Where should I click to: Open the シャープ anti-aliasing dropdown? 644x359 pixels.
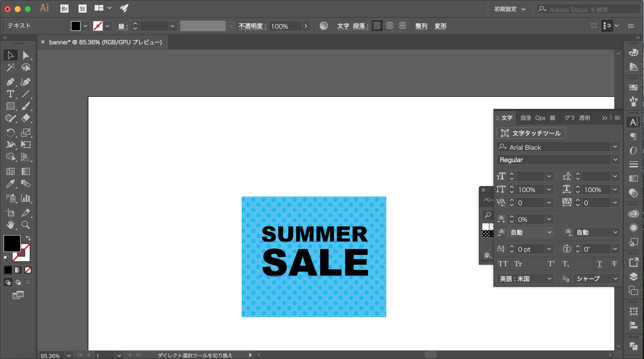(x=596, y=279)
